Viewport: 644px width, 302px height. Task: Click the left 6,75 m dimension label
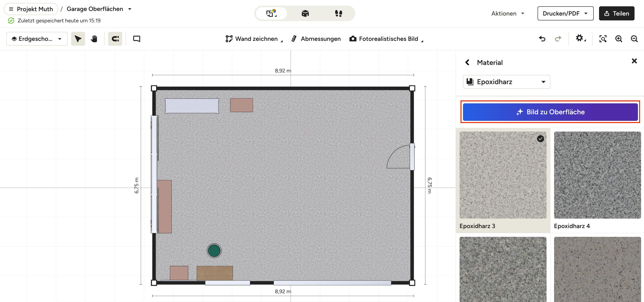click(x=136, y=185)
